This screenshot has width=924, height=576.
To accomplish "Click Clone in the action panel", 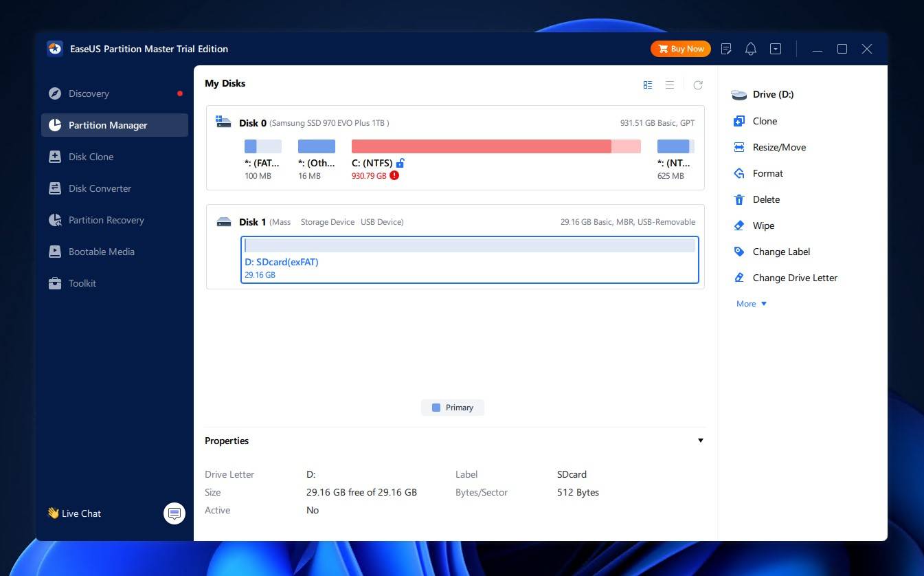I will pyautogui.click(x=765, y=121).
